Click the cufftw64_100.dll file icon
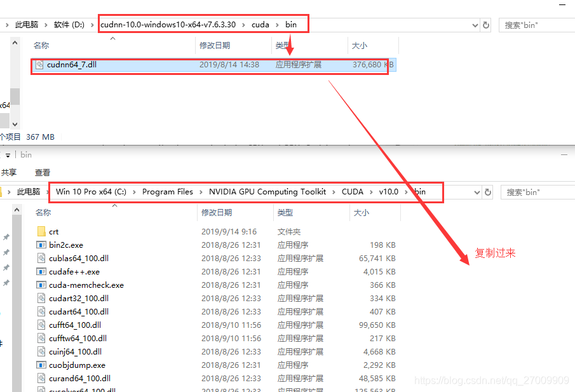The width and height of the screenshot is (575, 392). click(x=41, y=338)
